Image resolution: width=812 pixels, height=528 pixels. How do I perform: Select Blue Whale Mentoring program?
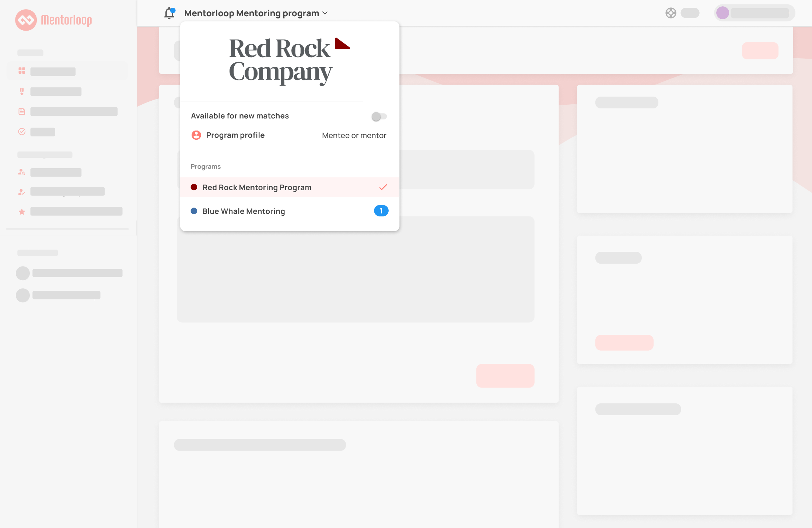click(290, 211)
